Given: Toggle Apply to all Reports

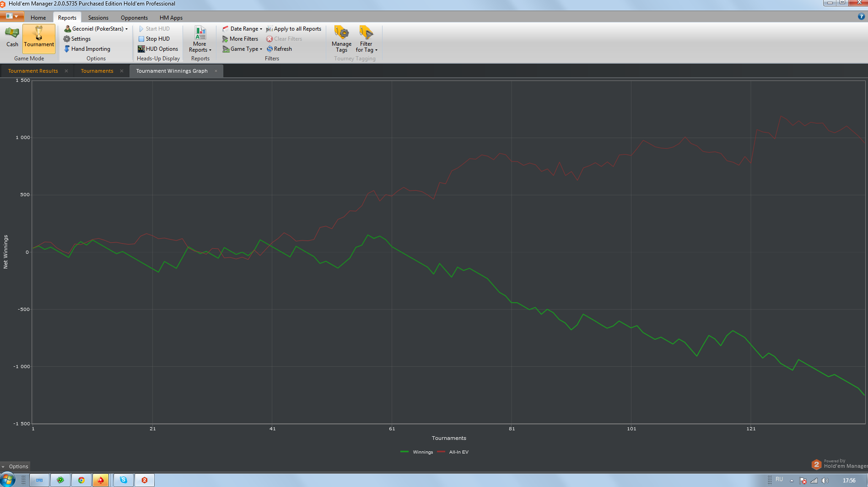Looking at the screenshot, I should pos(294,29).
